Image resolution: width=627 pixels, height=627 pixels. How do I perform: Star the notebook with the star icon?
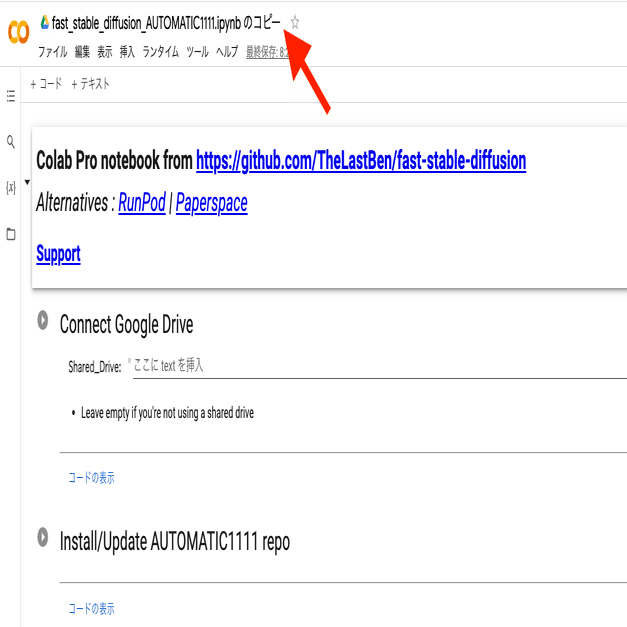(x=295, y=22)
